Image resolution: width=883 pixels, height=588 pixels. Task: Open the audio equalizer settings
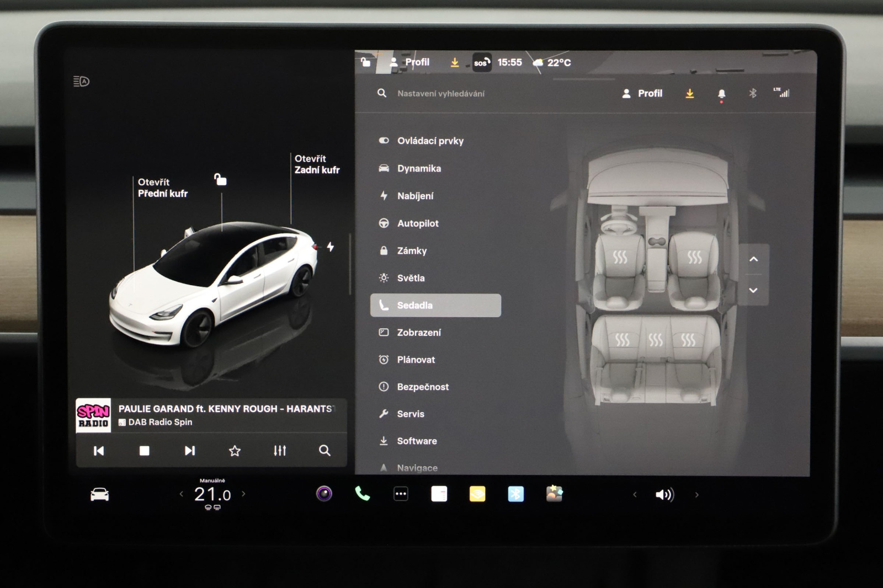pyautogui.click(x=280, y=451)
